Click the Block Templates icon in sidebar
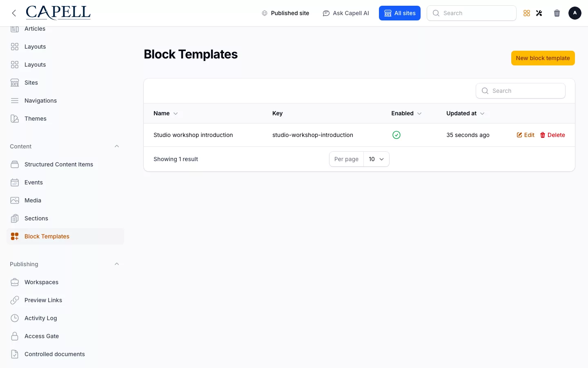588x368 pixels. point(15,236)
